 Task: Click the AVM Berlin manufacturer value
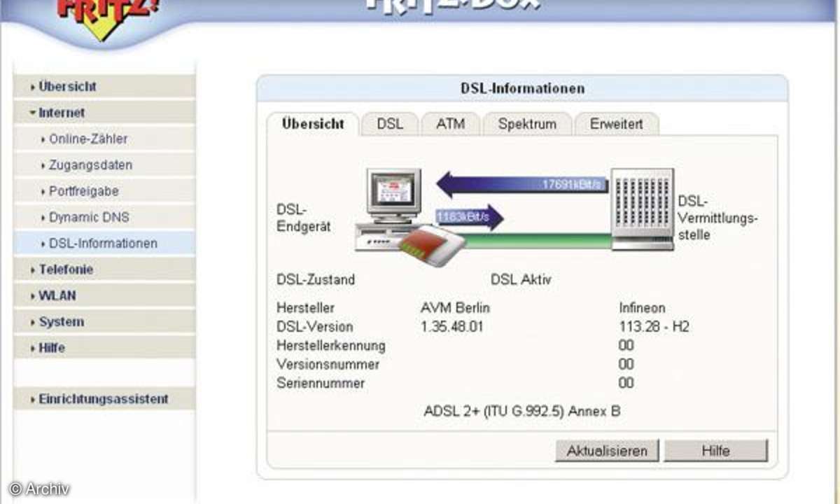click(x=456, y=308)
